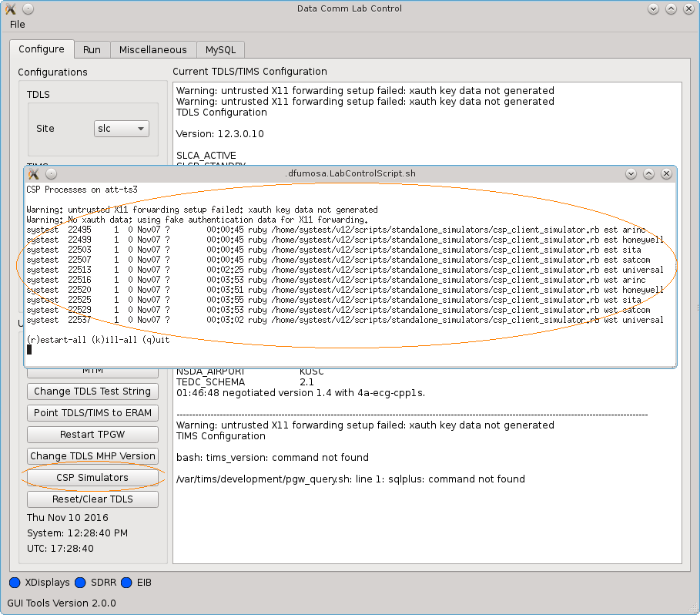Close the LabControlScript.sh terminal window

point(667,173)
